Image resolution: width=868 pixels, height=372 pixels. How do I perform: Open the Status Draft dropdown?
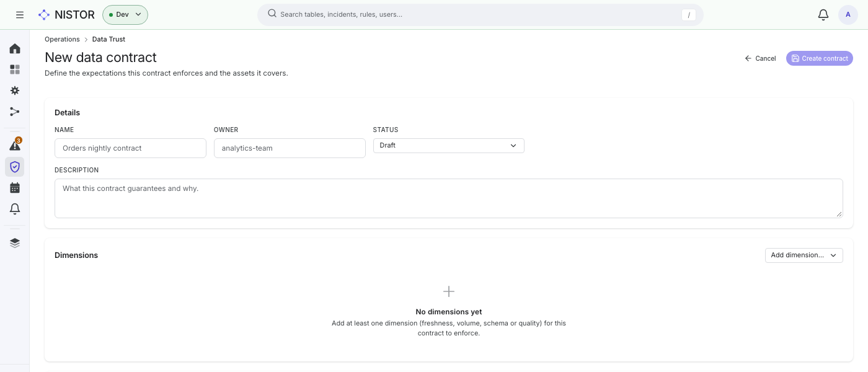448,146
